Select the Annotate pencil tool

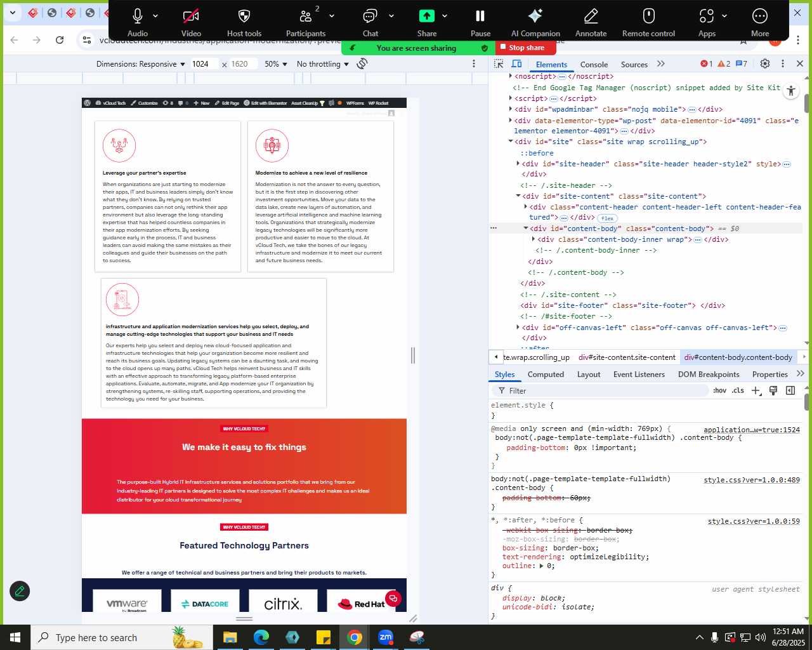(591, 22)
